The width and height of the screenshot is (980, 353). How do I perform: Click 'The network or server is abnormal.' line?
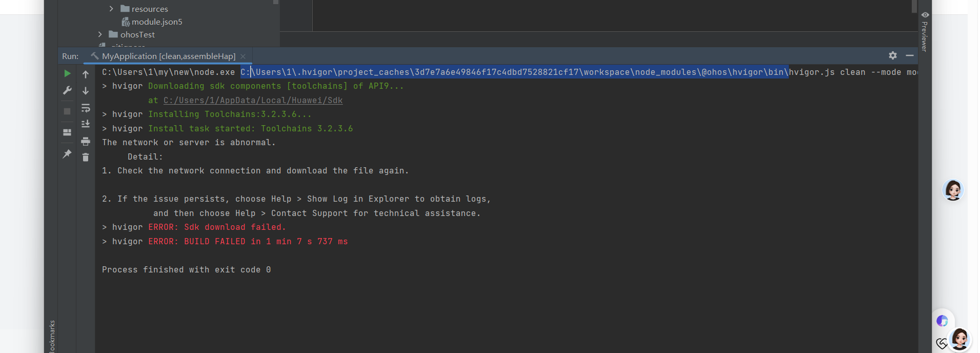click(x=189, y=143)
